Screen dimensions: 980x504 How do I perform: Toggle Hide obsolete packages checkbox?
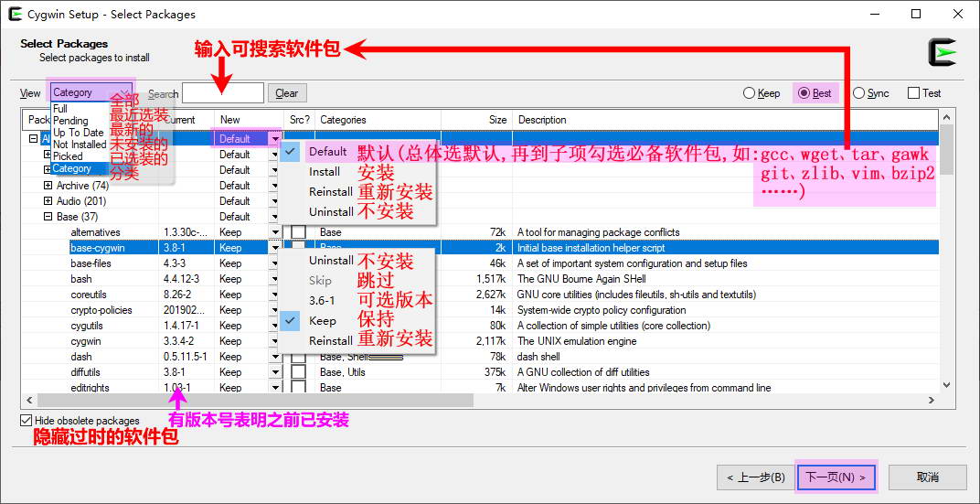click(26, 421)
